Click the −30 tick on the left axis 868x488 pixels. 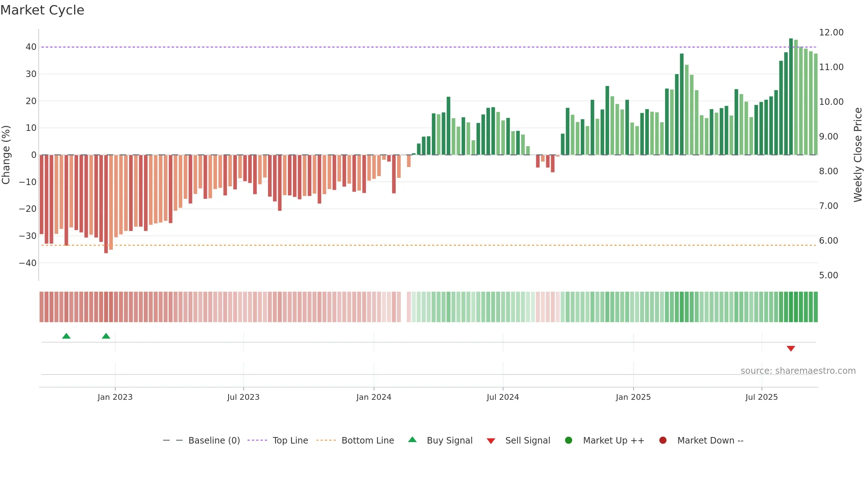(28, 236)
